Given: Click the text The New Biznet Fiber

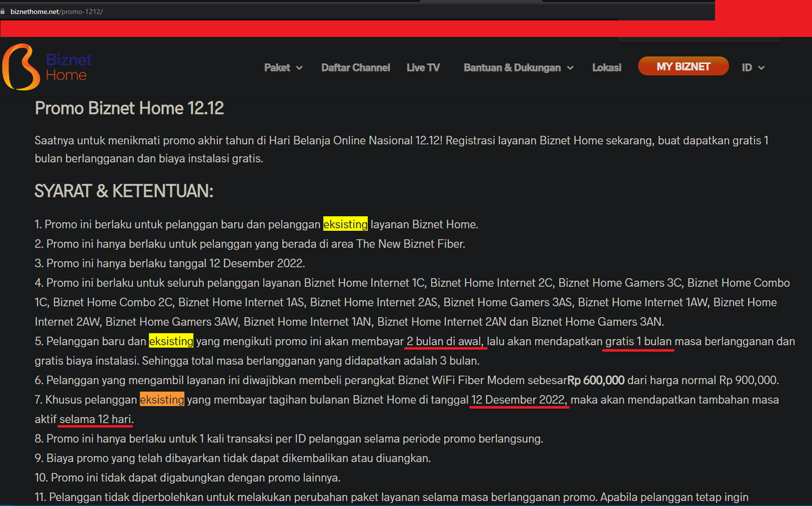Looking at the screenshot, I should (410, 243).
